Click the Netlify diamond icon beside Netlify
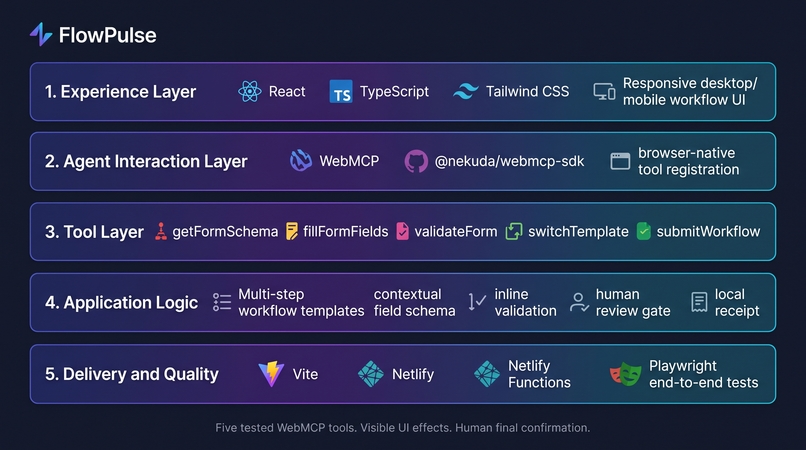Image resolution: width=806 pixels, height=450 pixels. 371,374
